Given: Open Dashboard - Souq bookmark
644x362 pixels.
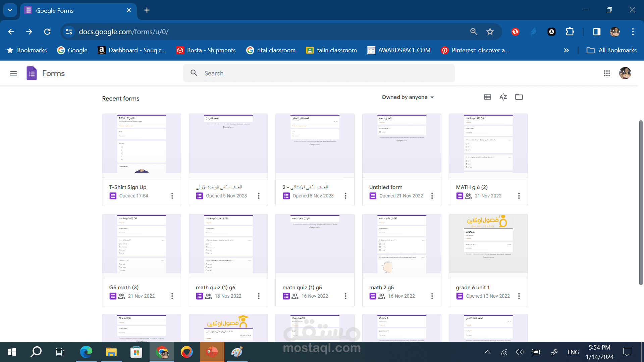Looking at the screenshot, I should tap(132, 50).
